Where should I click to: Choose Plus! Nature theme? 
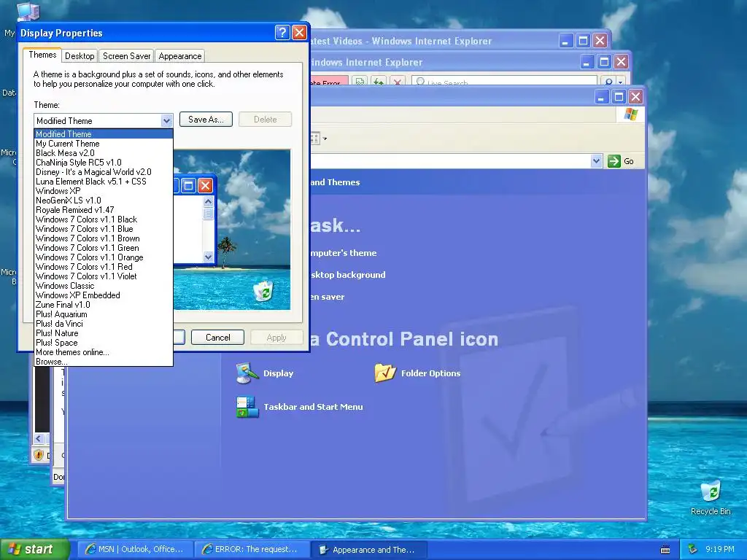tap(104, 333)
